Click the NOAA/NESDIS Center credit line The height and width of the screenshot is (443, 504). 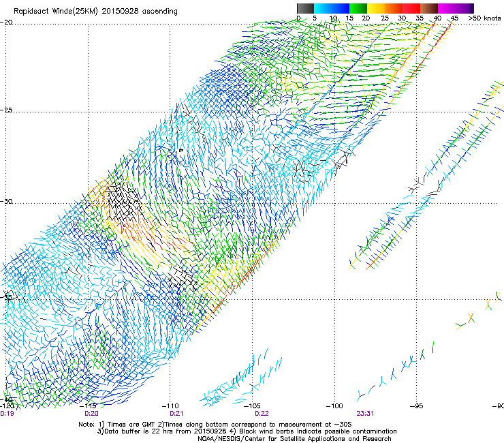294,439
